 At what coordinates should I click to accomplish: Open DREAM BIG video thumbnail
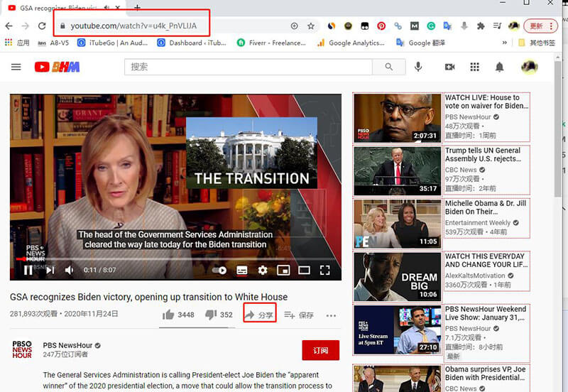pyautogui.click(x=398, y=277)
